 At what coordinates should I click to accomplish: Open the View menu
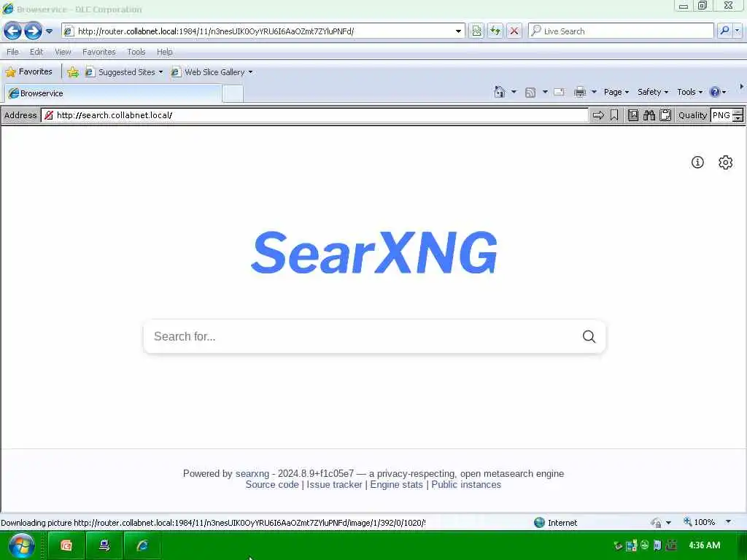pos(63,52)
